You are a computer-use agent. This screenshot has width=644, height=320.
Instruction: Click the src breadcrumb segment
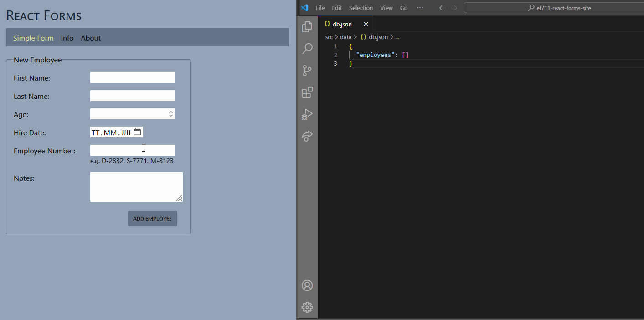pyautogui.click(x=329, y=37)
